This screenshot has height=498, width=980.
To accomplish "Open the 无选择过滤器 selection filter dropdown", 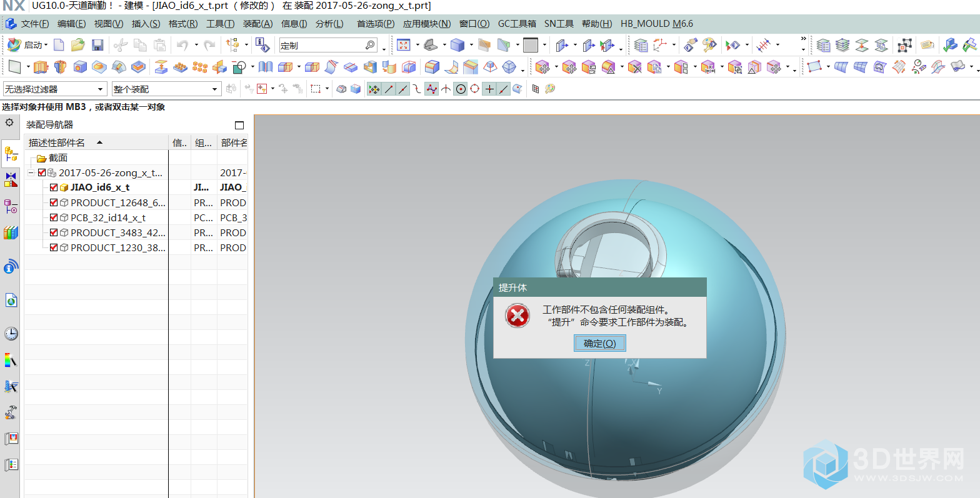I will click(x=54, y=89).
